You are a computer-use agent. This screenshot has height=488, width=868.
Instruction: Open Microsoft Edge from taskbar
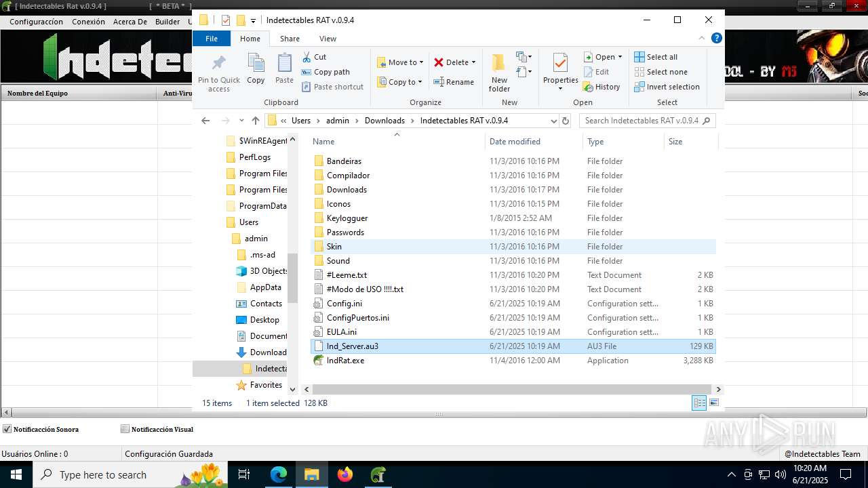[279, 475]
